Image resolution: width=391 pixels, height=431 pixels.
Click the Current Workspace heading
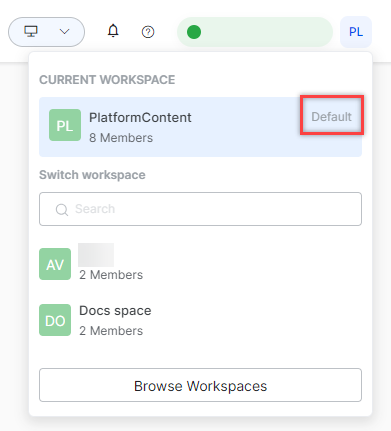[107, 80]
